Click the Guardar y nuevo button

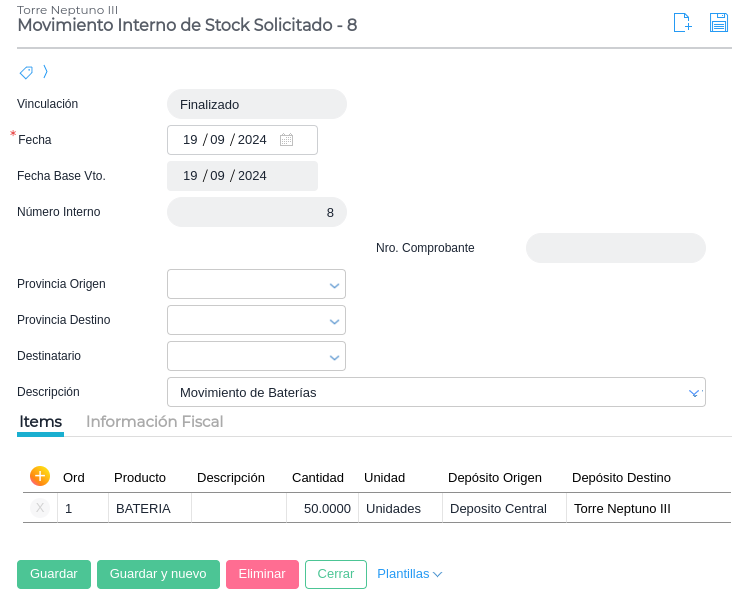(x=158, y=574)
